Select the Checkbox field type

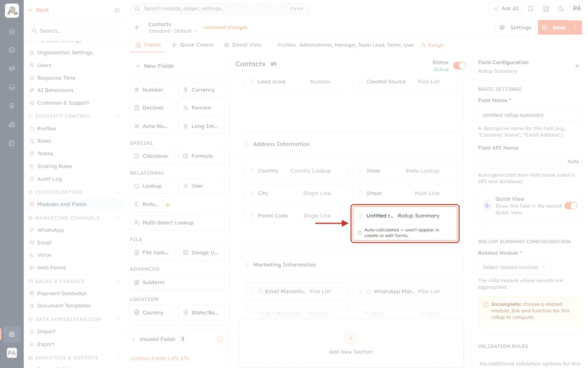152,156
